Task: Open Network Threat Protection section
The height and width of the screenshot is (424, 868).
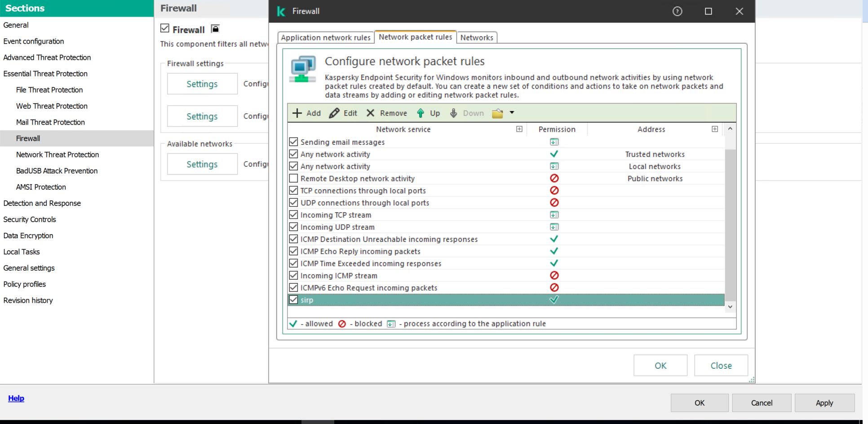Action: point(58,155)
